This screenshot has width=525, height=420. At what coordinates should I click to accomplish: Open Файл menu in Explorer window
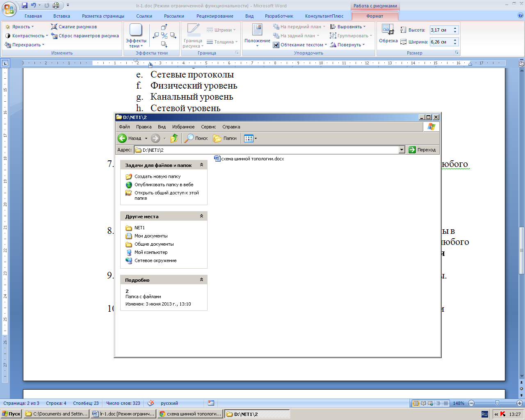(124, 127)
